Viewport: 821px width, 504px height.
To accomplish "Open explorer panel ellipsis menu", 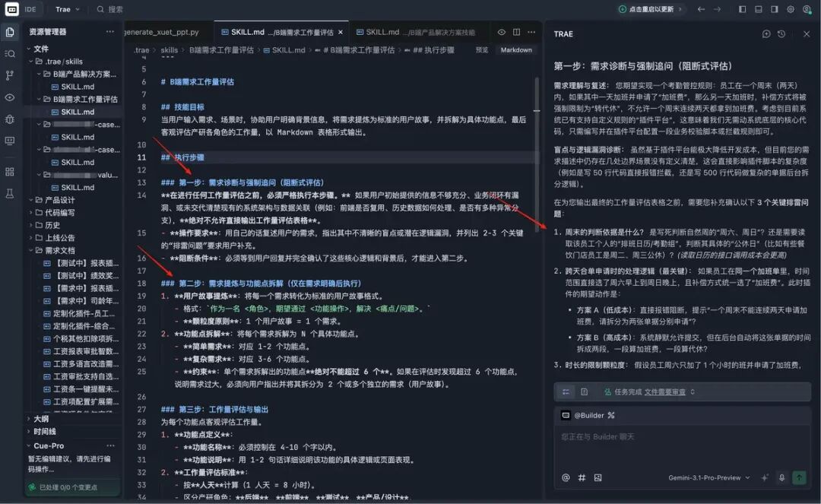I will [x=110, y=32].
